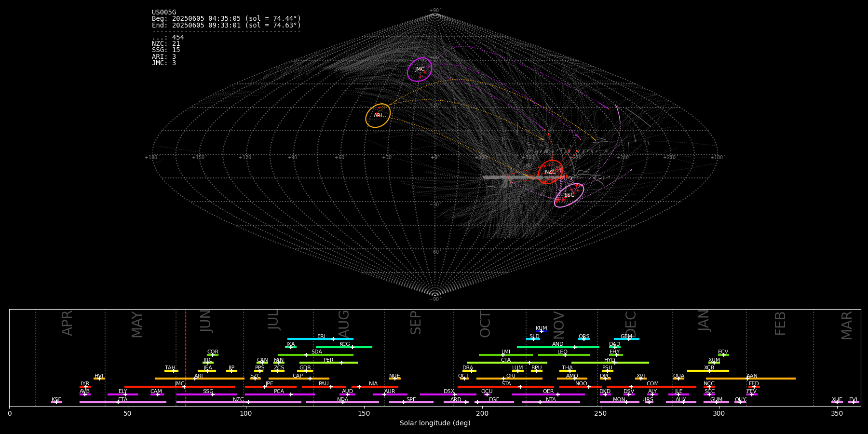
Task: Click the red dashed current solar longitude line
Action: (x=186, y=357)
